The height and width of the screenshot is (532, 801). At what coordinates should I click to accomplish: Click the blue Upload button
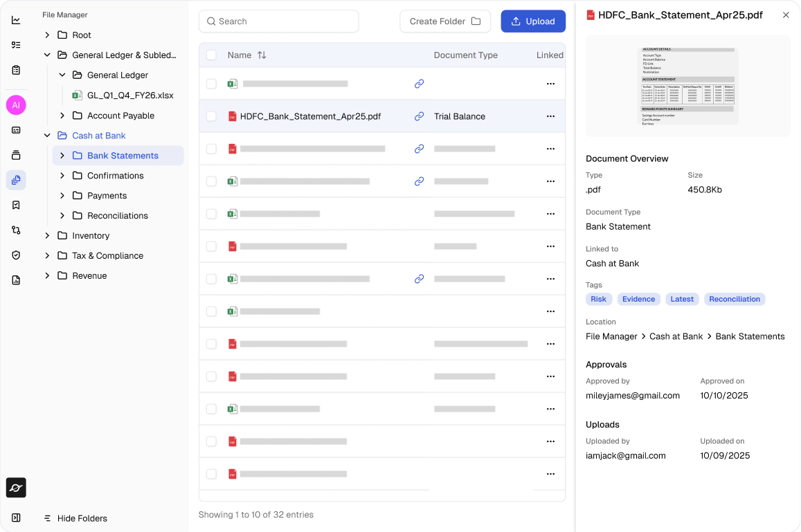tap(533, 21)
